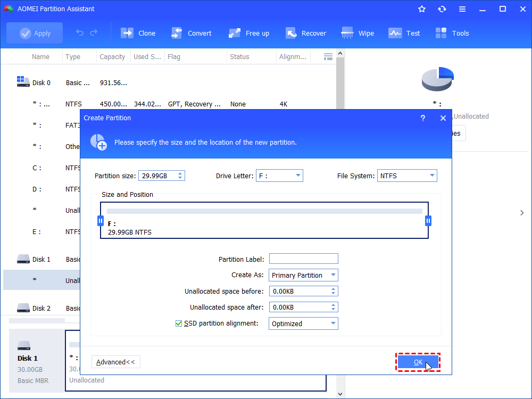The width and height of the screenshot is (532, 399).
Task: Click the Undo arrow icon
Action: [x=79, y=32]
